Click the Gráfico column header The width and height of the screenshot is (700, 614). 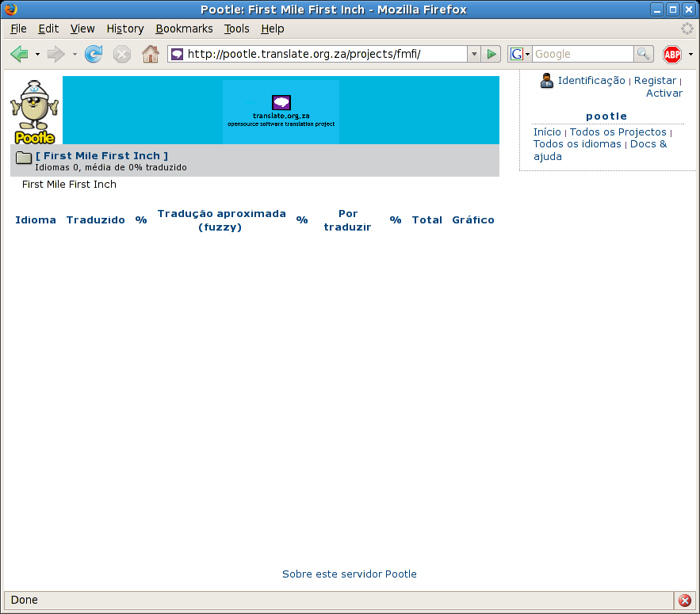click(473, 220)
